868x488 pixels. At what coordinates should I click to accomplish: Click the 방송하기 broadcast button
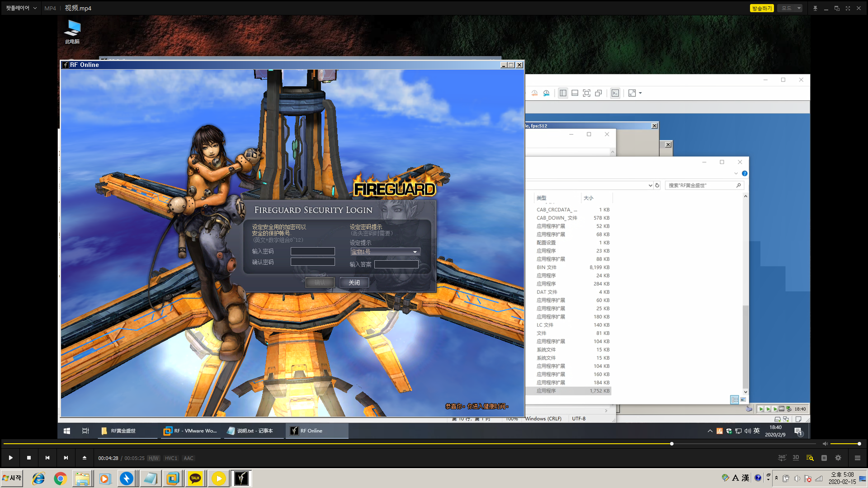pos(762,8)
